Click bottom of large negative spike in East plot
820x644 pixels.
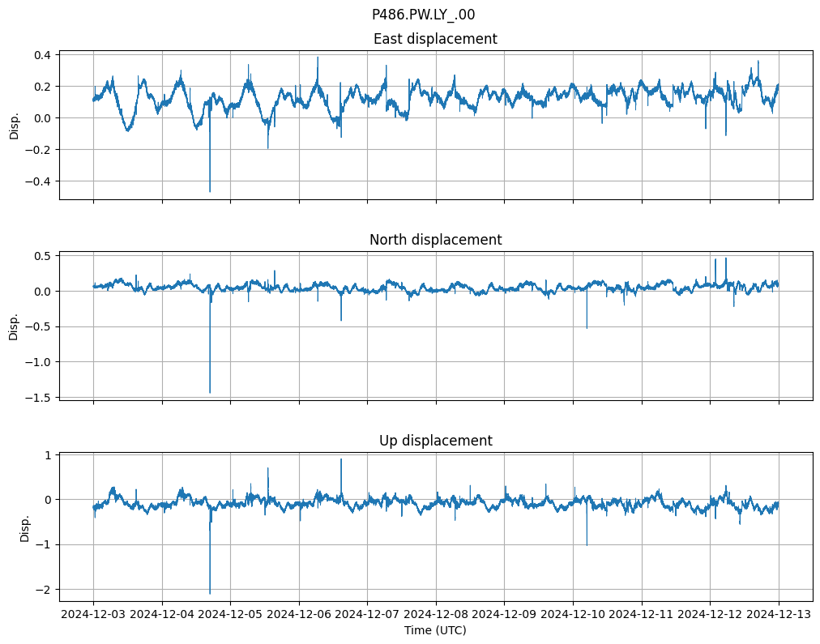pos(210,191)
